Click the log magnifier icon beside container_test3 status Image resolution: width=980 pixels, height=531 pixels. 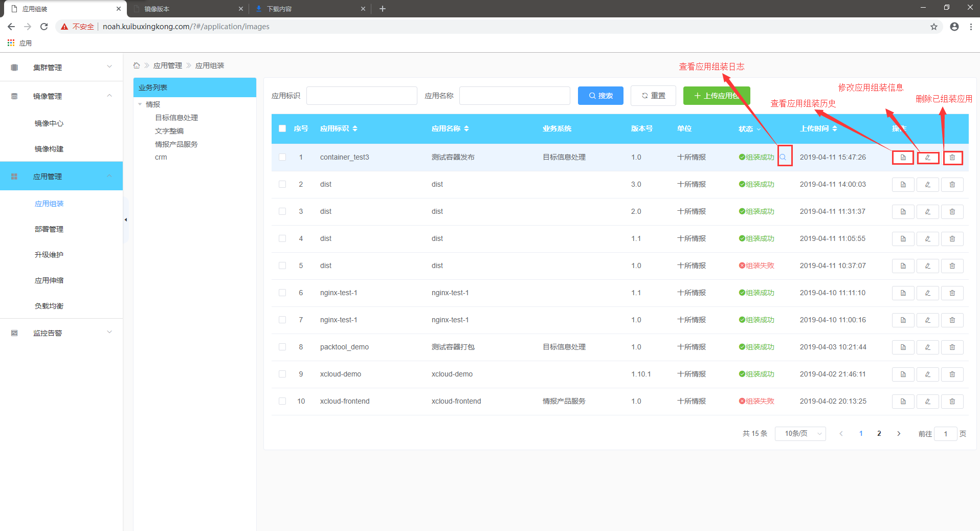tap(783, 157)
